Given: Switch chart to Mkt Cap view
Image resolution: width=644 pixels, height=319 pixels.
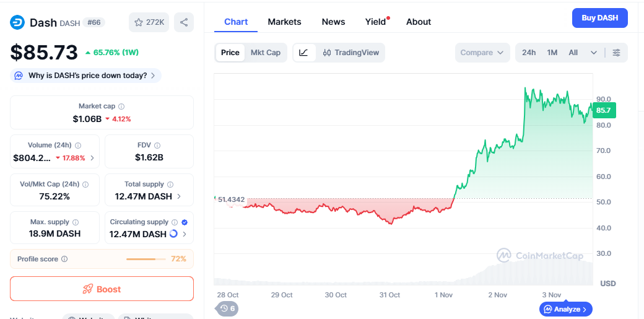Looking at the screenshot, I should (265, 53).
